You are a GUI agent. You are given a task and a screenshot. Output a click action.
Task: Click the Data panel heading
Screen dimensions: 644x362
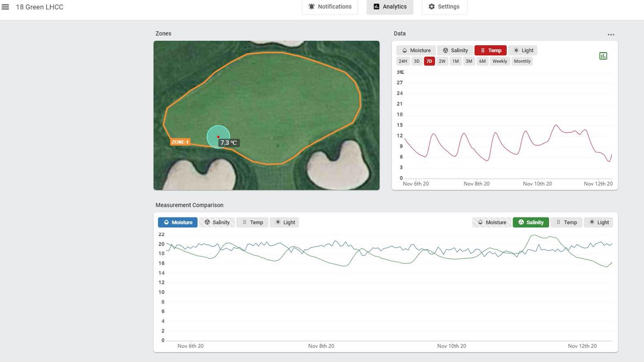pyautogui.click(x=400, y=33)
